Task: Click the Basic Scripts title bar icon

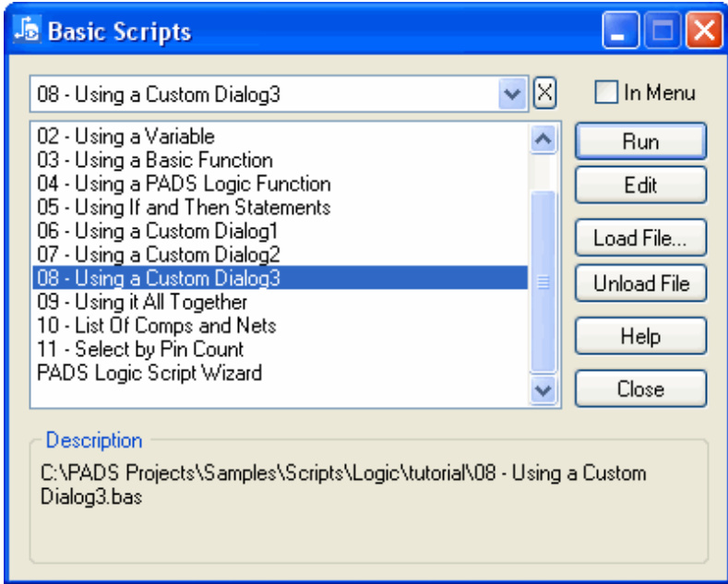Action: (28, 31)
